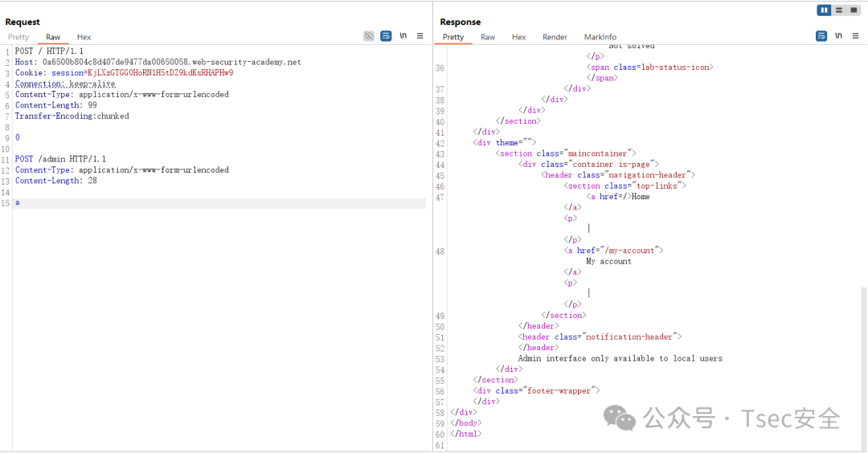
Task: Toggle hide intercept icon in Request panel
Action: [x=369, y=36]
